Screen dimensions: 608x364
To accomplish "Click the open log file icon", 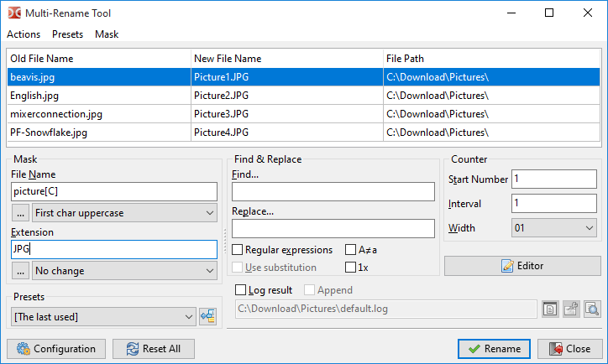I will pyautogui.click(x=550, y=309).
